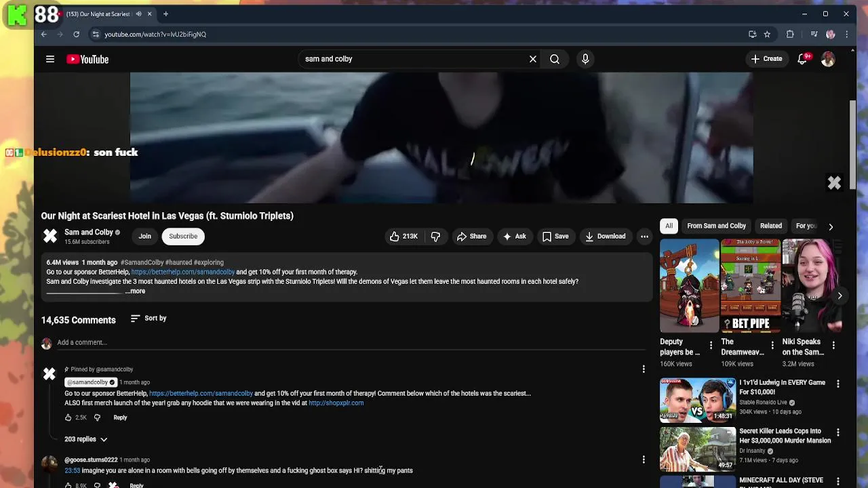Select the 'From Sam and Colby' chip
This screenshot has width=868, height=488.
coord(716,226)
